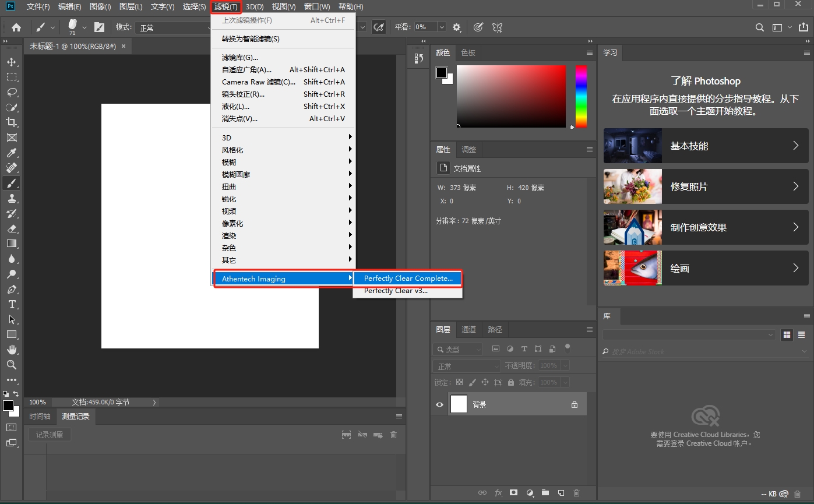The height and width of the screenshot is (504, 814).
Task: Toggle visibility of the 背景 layer
Action: coord(439,404)
